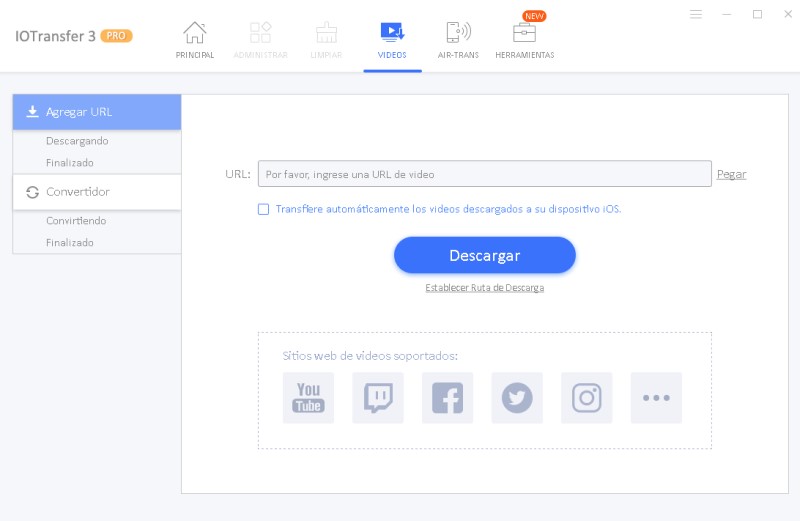Select Agregar URL in the sidebar
Image resolution: width=800 pixels, height=521 pixels.
click(x=97, y=112)
